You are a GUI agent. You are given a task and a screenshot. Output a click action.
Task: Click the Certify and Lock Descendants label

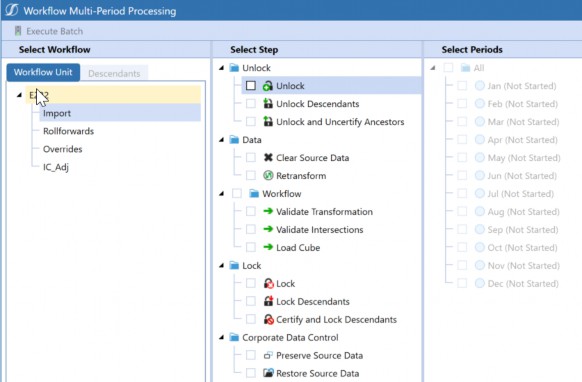pyautogui.click(x=336, y=320)
